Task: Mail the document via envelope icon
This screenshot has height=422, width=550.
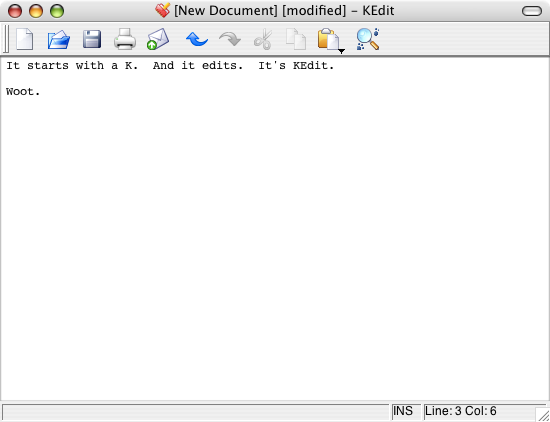Action: 158,39
